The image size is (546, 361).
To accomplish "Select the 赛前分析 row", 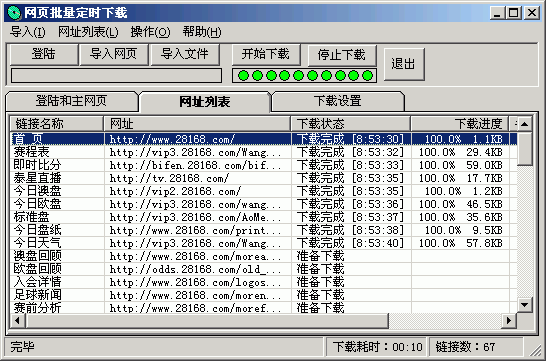I will click(263, 308).
